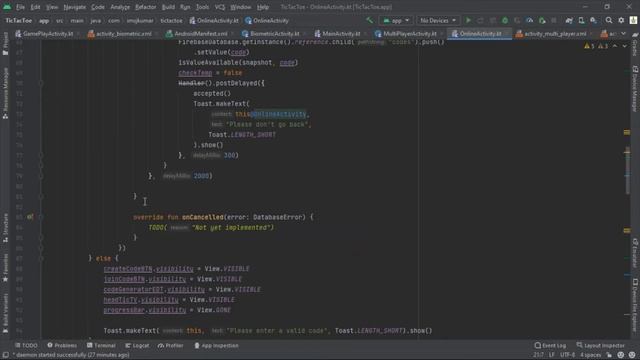Switch to activity_biometric.xml tab
This screenshot has width=640, height=360.
click(120, 34)
